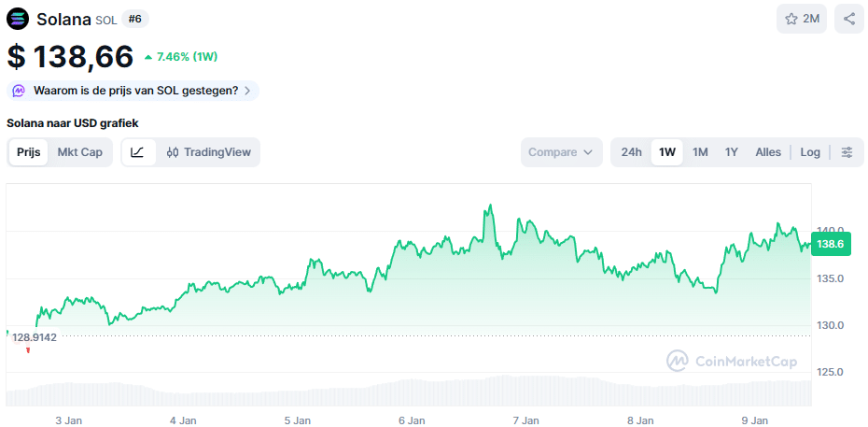
Task: Click the #6 rank badge
Action: 135,19
